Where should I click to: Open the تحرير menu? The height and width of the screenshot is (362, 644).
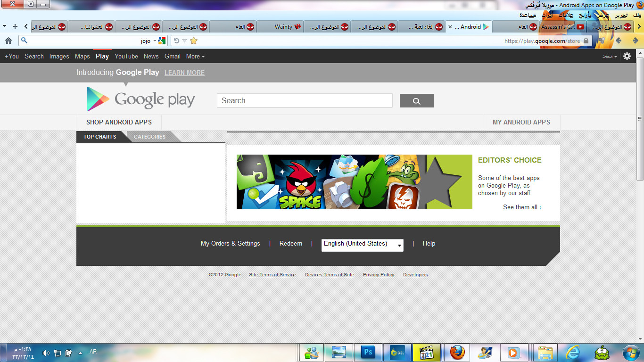tap(621, 16)
